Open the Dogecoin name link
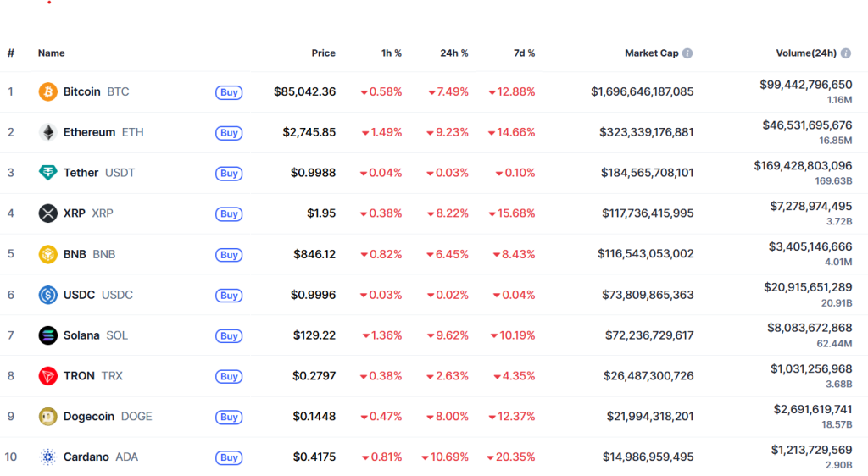The width and height of the screenshot is (868, 476). point(89,417)
